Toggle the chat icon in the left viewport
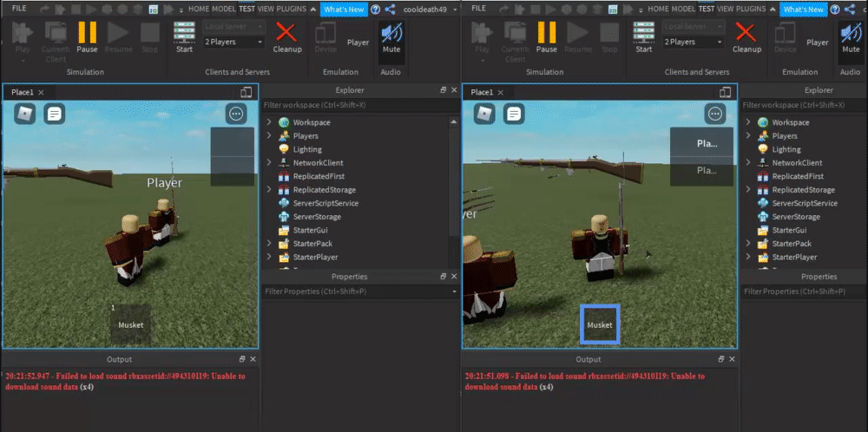868x432 pixels. click(54, 114)
